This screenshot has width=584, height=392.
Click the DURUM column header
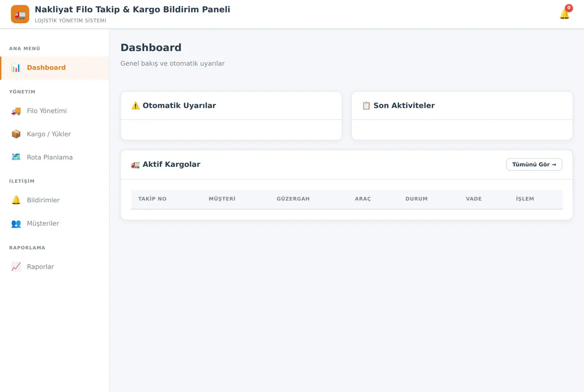417,199
